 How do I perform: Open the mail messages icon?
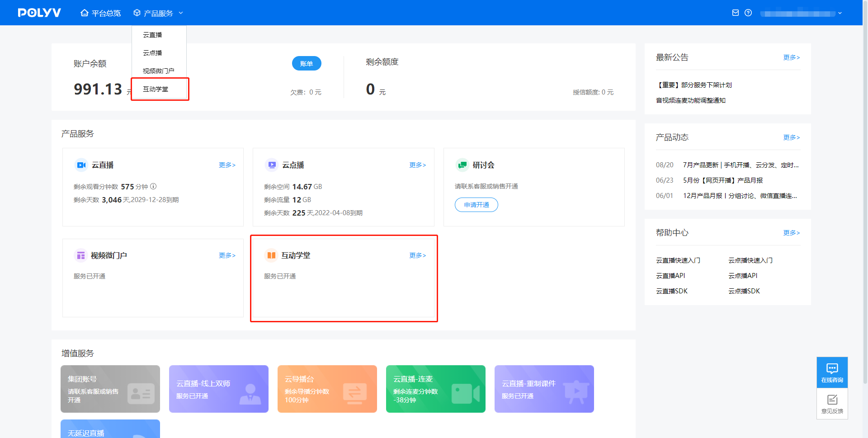[736, 13]
